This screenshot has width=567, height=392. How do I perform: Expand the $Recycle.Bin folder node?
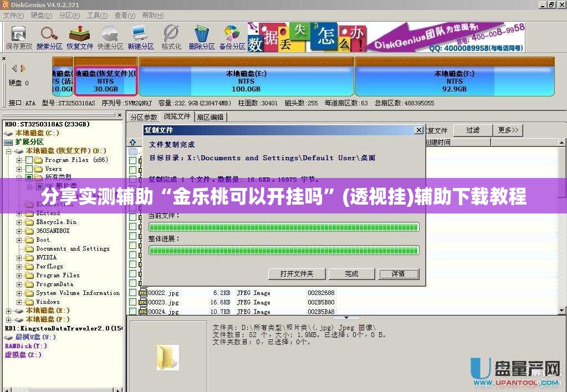(19, 222)
